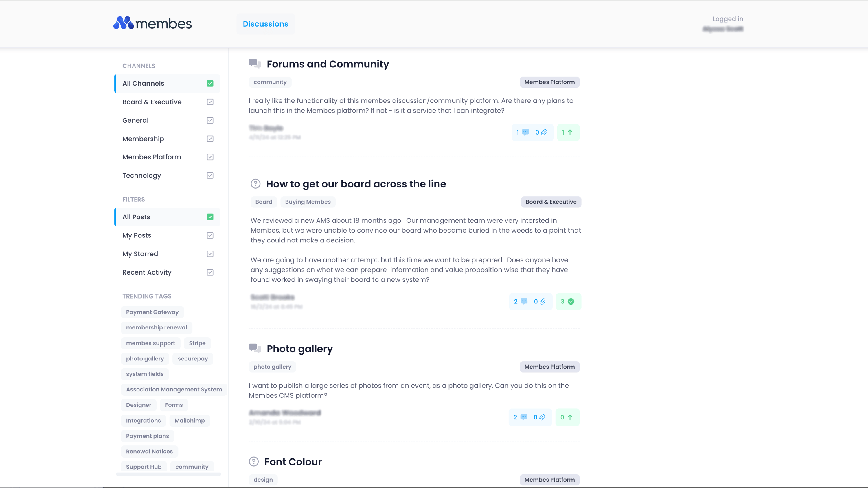Click the Membes logo in the top left

[x=152, y=23]
